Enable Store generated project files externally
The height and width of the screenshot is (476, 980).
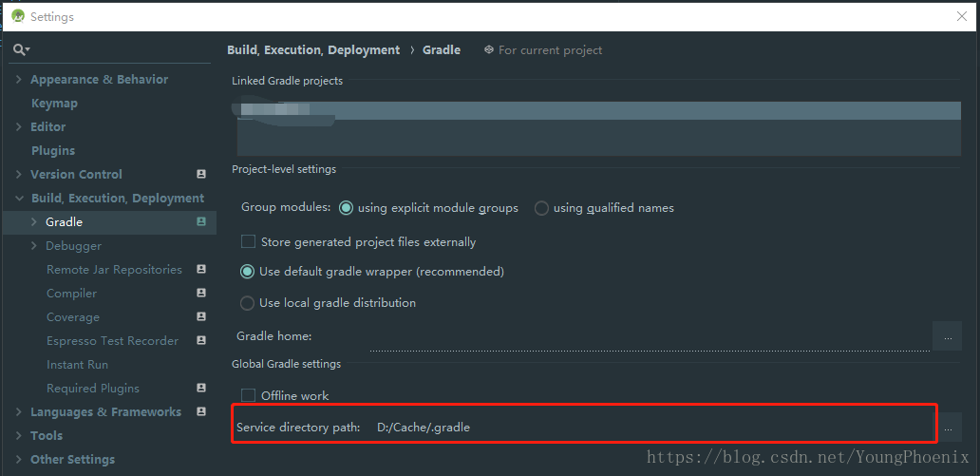(x=248, y=241)
